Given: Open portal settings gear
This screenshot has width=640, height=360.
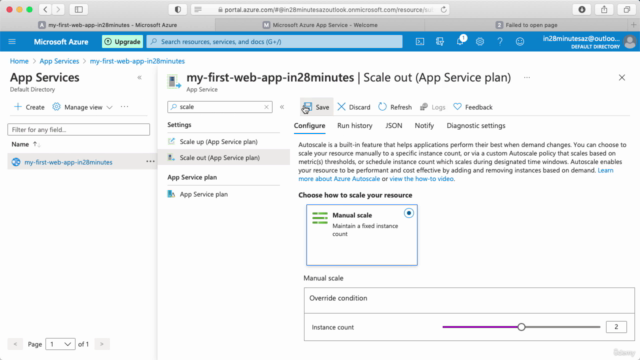Looking at the screenshot, I should 480,42.
